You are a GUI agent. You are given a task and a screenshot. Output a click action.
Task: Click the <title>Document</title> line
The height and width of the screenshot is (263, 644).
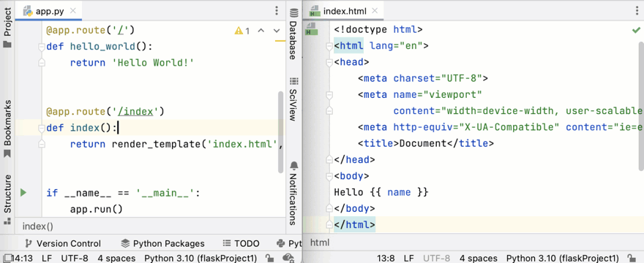[425, 144]
